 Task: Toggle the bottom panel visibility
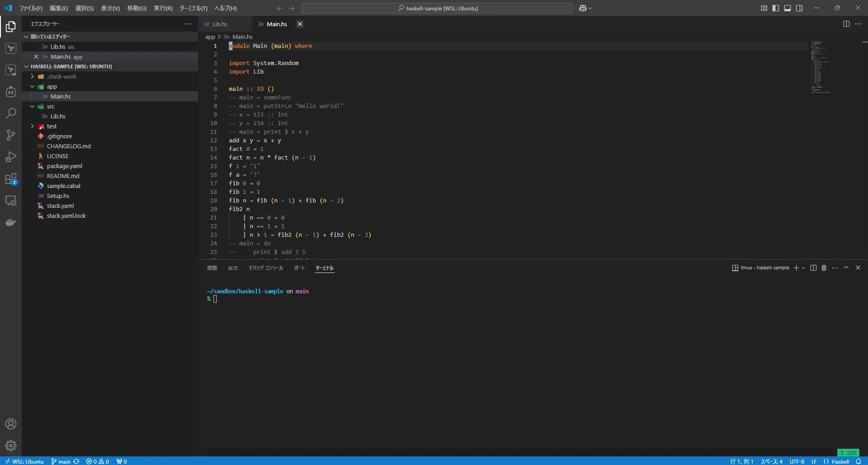click(787, 8)
